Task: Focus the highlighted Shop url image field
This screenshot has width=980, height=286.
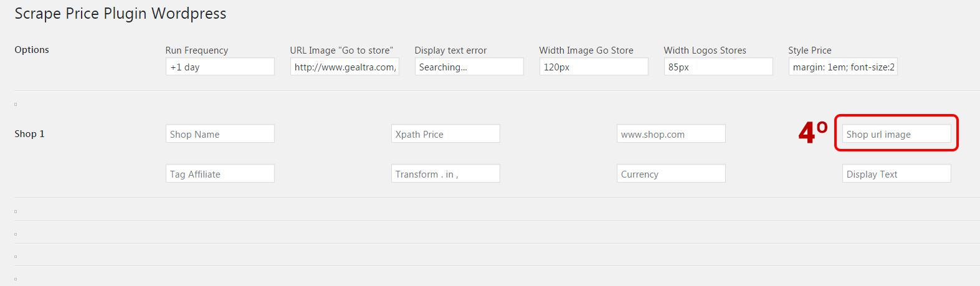Action: pos(897,134)
